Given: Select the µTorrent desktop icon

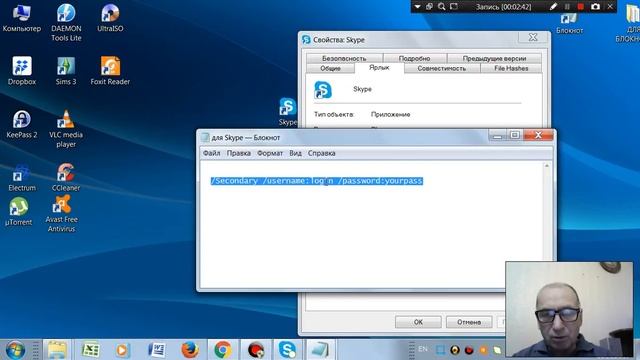Looking at the screenshot, I should pos(18,212).
